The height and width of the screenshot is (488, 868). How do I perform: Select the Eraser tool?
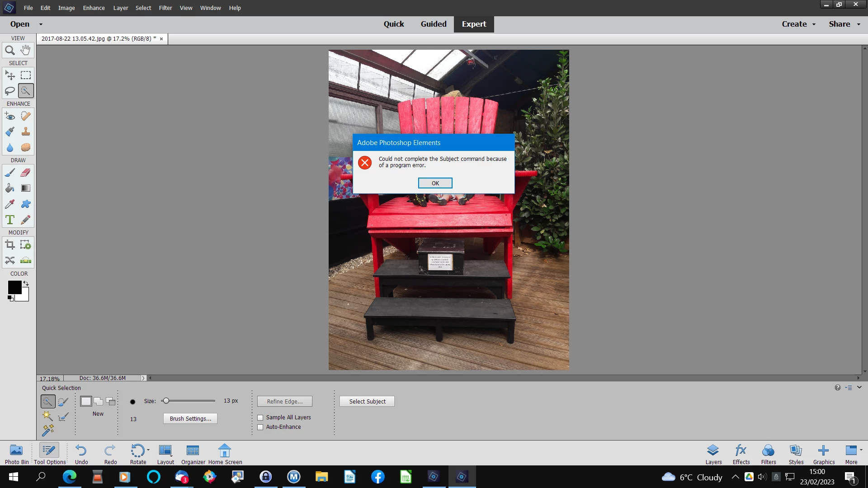(26, 173)
